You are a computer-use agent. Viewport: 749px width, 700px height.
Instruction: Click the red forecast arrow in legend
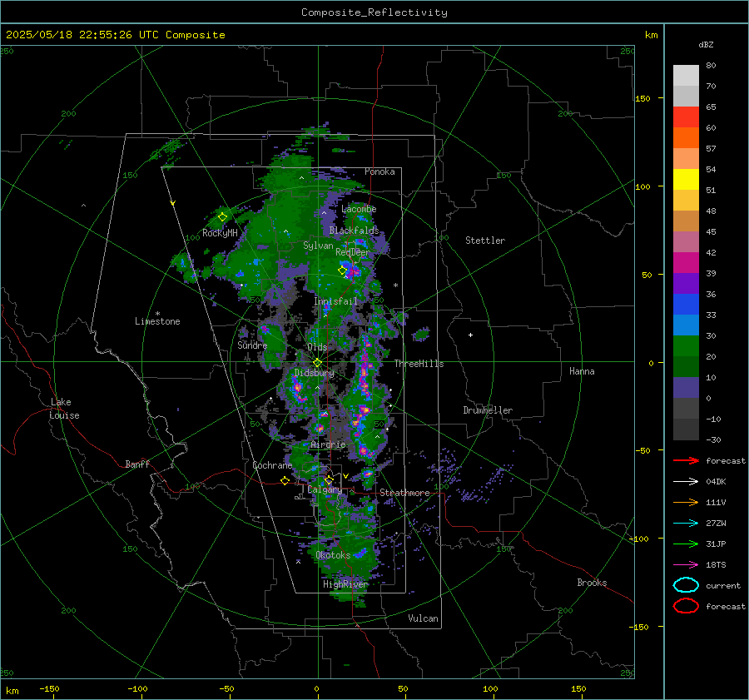coord(686,460)
